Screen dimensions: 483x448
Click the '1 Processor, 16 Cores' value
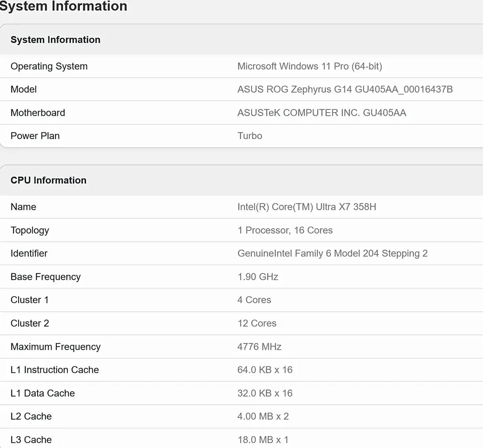[285, 230]
